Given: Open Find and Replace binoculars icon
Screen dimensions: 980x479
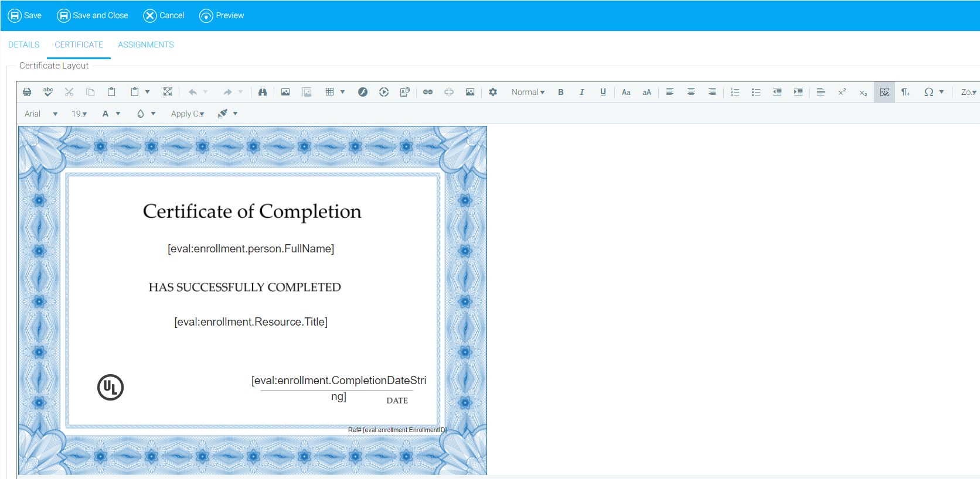Looking at the screenshot, I should point(263,92).
